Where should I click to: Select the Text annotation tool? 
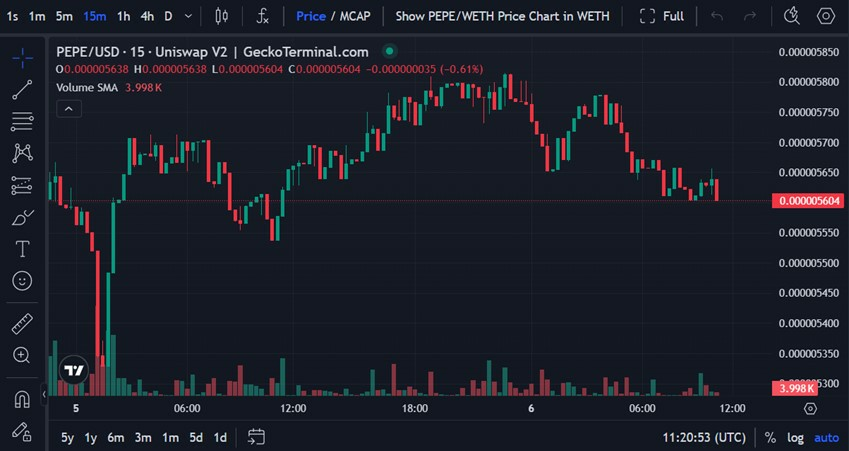pos(21,249)
